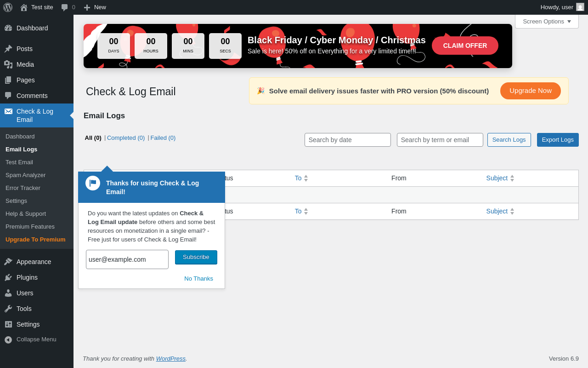Click the Subscribe button

tap(196, 257)
